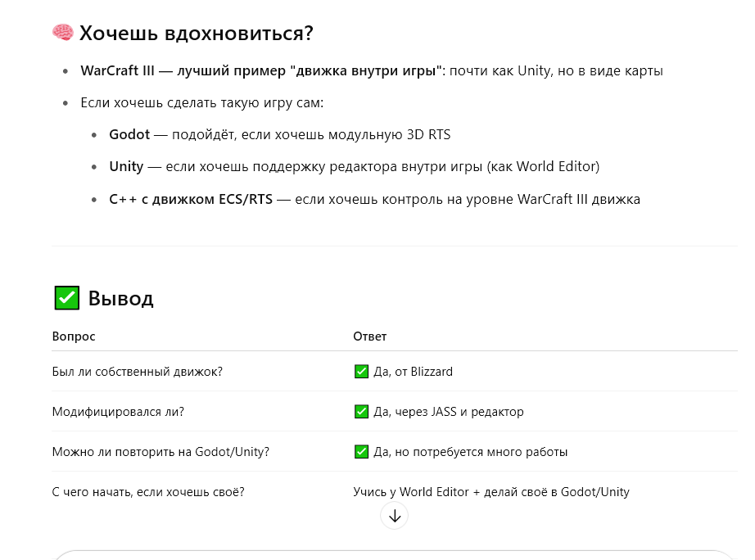The height and width of the screenshot is (560, 755).
Task: Click the 'Вывод' heading text
Action: [121, 298]
